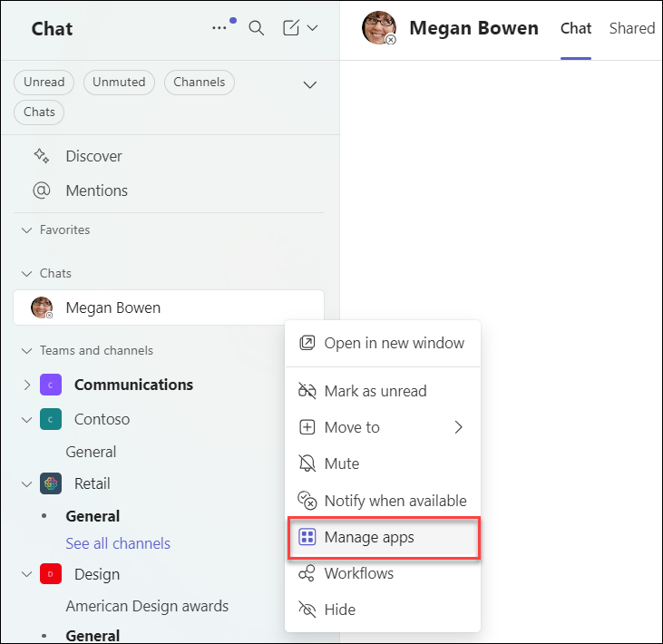Open the Design team name
Screen dimensions: 663x644
[x=97, y=574]
